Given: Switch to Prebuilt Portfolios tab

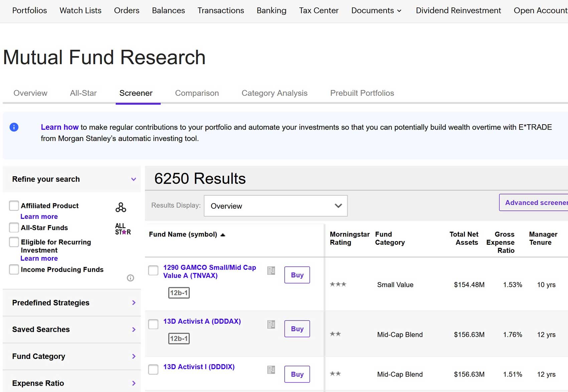Looking at the screenshot, I should tap(362, 93).
